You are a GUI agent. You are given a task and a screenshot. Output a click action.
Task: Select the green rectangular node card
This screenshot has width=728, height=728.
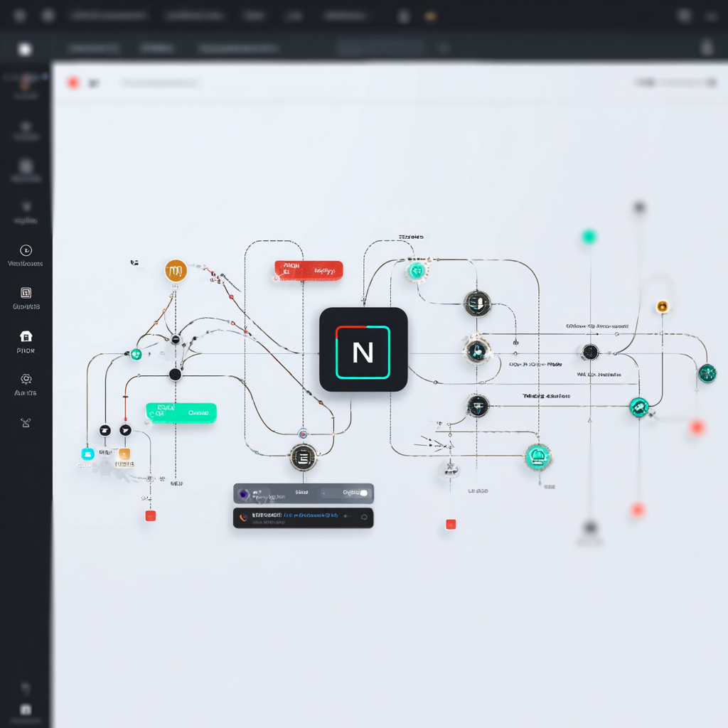[181, 413]
